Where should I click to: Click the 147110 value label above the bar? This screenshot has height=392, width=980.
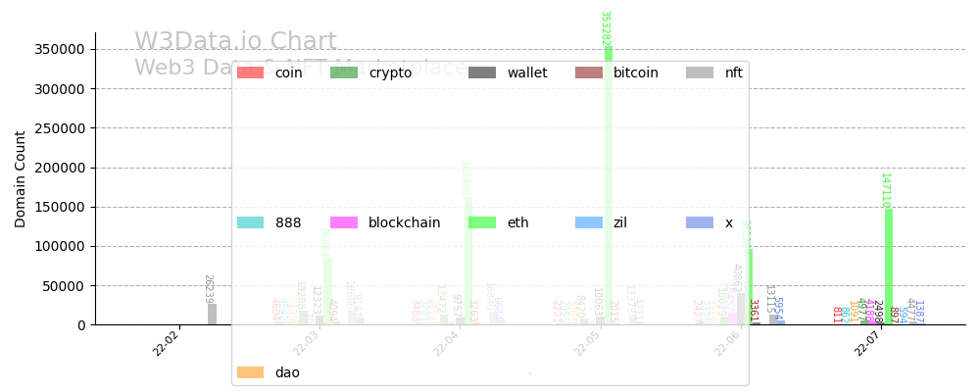[x=885, y=190]
